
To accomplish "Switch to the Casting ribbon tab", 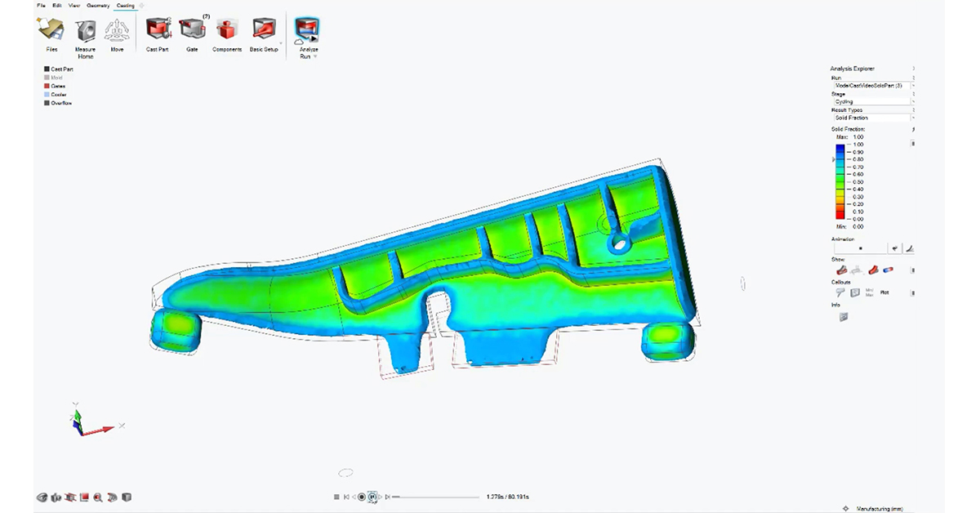I will pyautogui.click(x=125, y=6).
